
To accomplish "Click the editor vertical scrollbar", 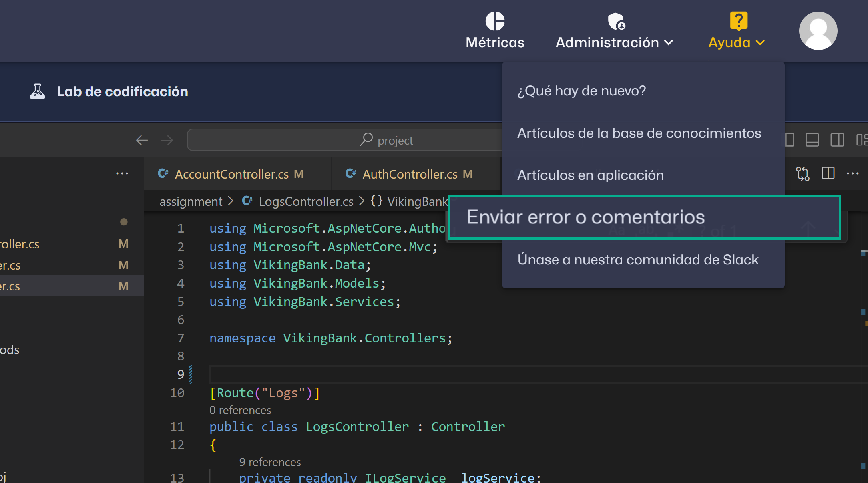I will click(864, 347).
